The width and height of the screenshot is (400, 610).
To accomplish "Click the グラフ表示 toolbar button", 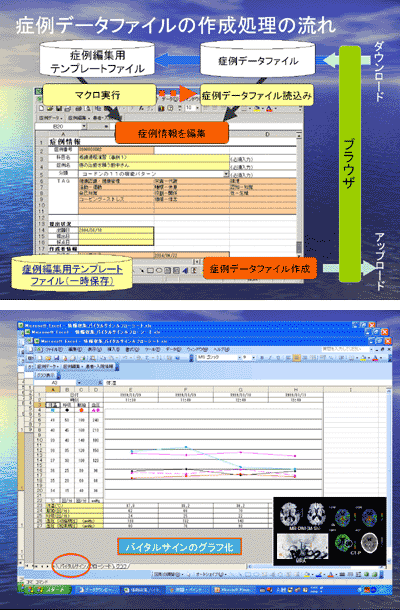I will tap(45, 375).
